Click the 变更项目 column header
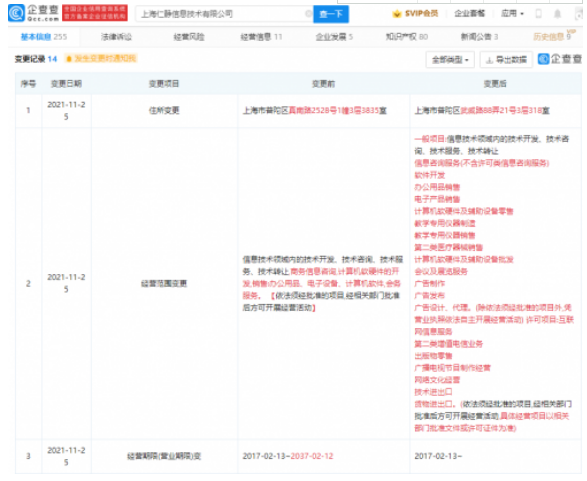The image size is (587, 481). tap(164, 83)
